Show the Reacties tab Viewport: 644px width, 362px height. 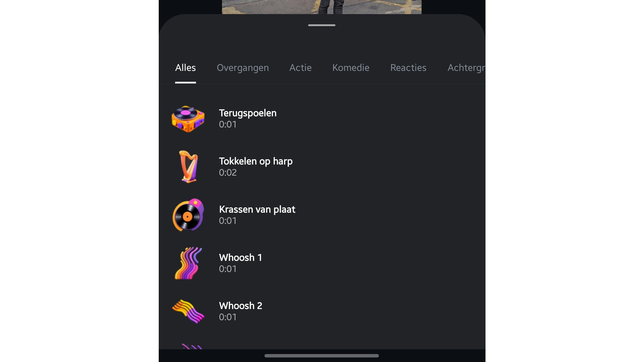408,68
